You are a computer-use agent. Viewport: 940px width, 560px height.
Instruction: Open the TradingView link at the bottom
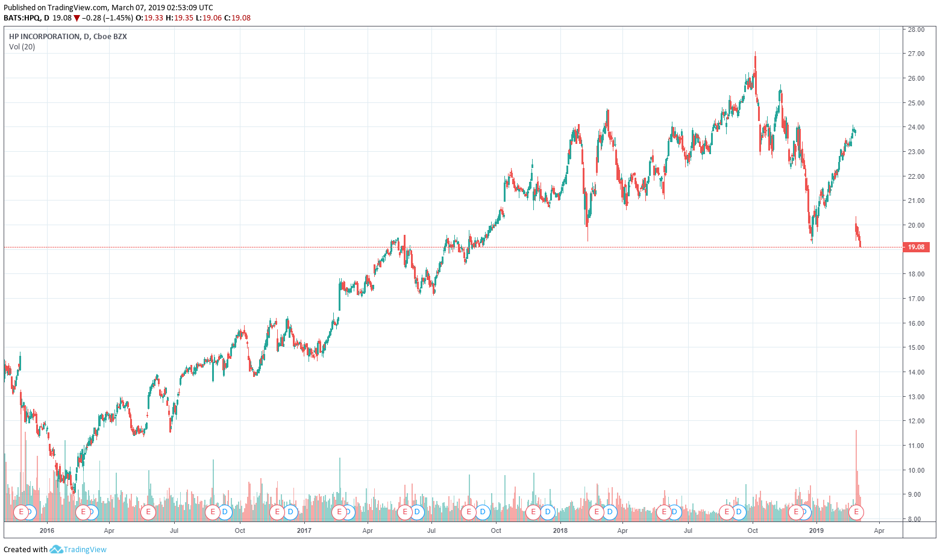(x=84, y=550)
